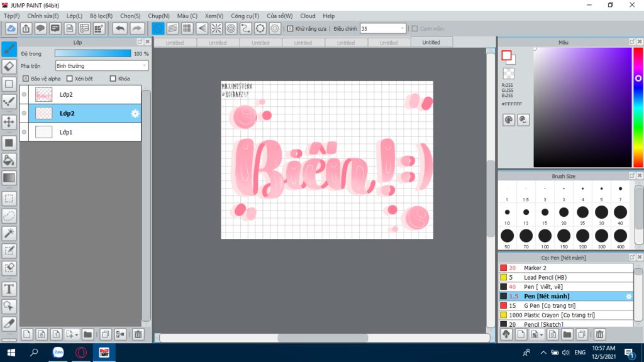Viewport: 644px width, 362px height.
Task: Click the vertical hue slider bar
Action: click(x=638, y=107)
